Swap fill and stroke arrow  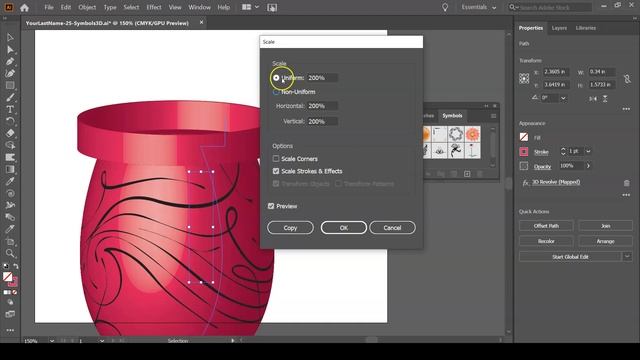(16, 266)
